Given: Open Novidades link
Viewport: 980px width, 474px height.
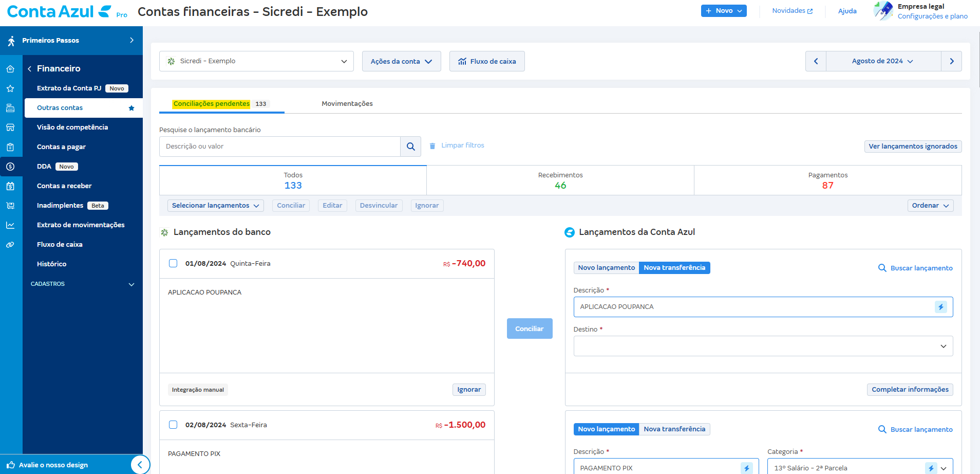Looking at the screenshot, I should pyautogui.click(x=793, y=11).
